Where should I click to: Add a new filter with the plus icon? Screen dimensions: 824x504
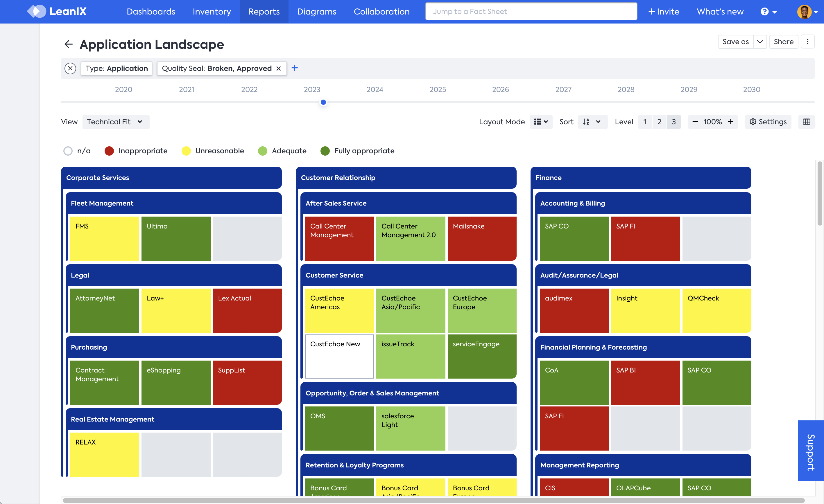tap(295, 68)
